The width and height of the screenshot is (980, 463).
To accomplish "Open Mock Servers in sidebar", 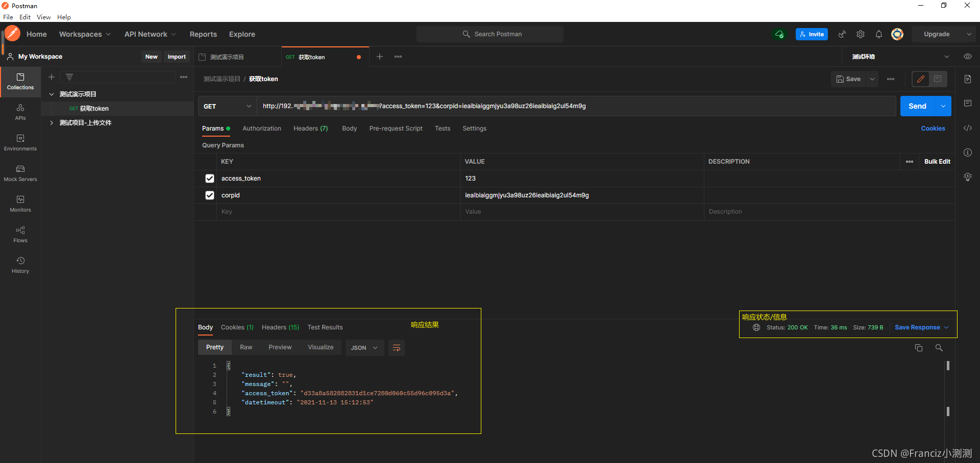I will (20, 173).
